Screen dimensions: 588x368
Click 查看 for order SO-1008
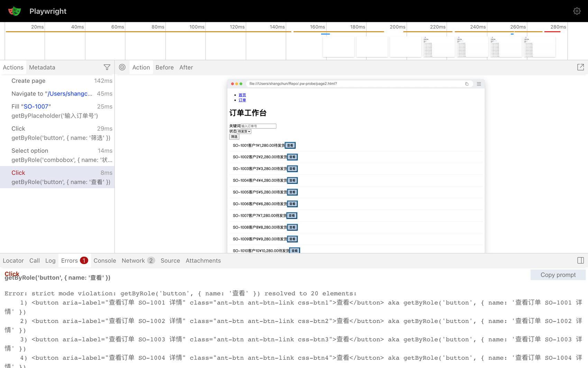292,227
